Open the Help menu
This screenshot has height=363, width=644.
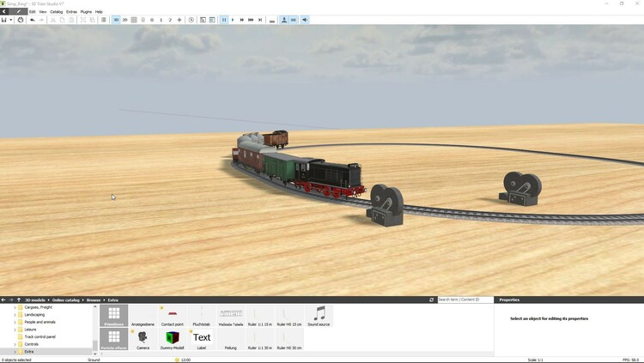point(99,12)
